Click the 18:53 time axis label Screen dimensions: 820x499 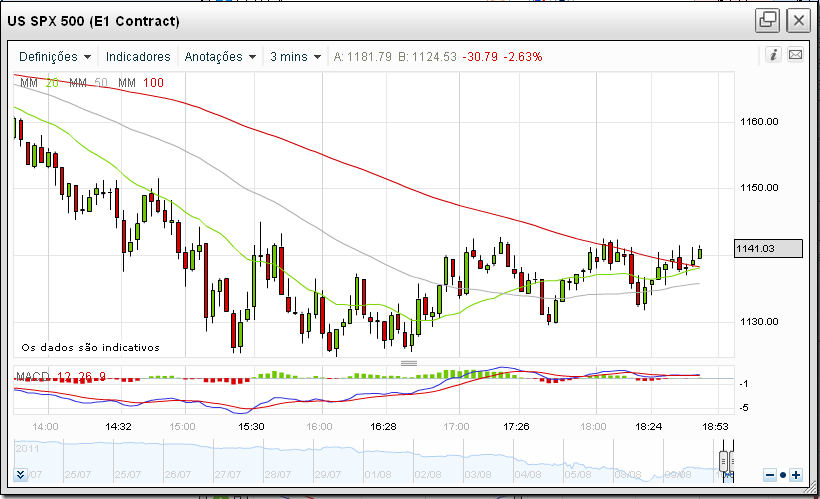click(715, 427)
